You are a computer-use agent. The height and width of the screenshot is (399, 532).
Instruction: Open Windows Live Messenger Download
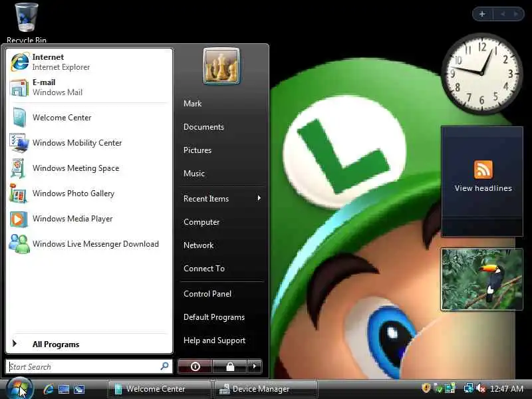89,244
